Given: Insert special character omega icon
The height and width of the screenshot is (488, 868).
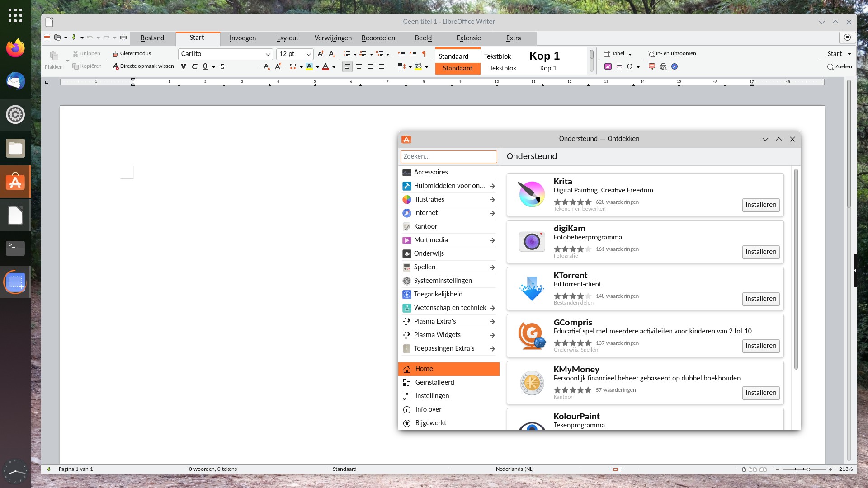Looking at the screenshot, I should coord(629,67).
